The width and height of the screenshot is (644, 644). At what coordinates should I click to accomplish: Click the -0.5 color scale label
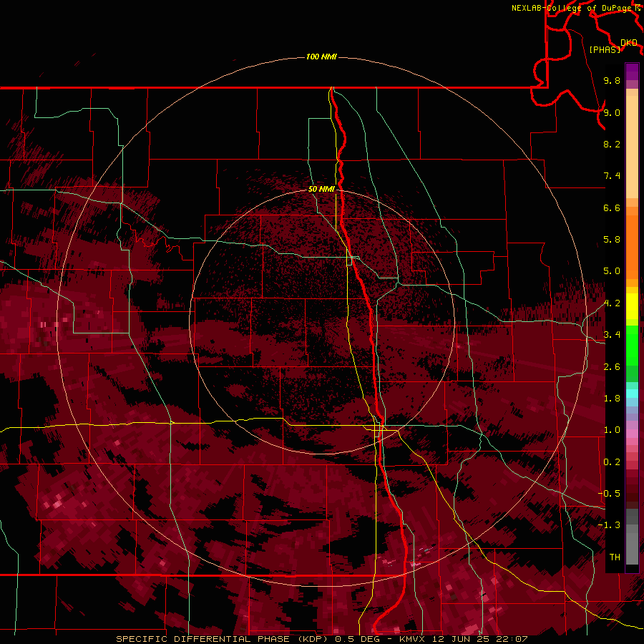[x=609, y=494]
